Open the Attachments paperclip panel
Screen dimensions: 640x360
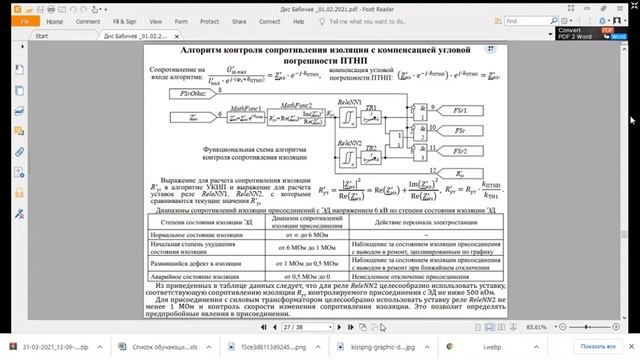point(19,152)
